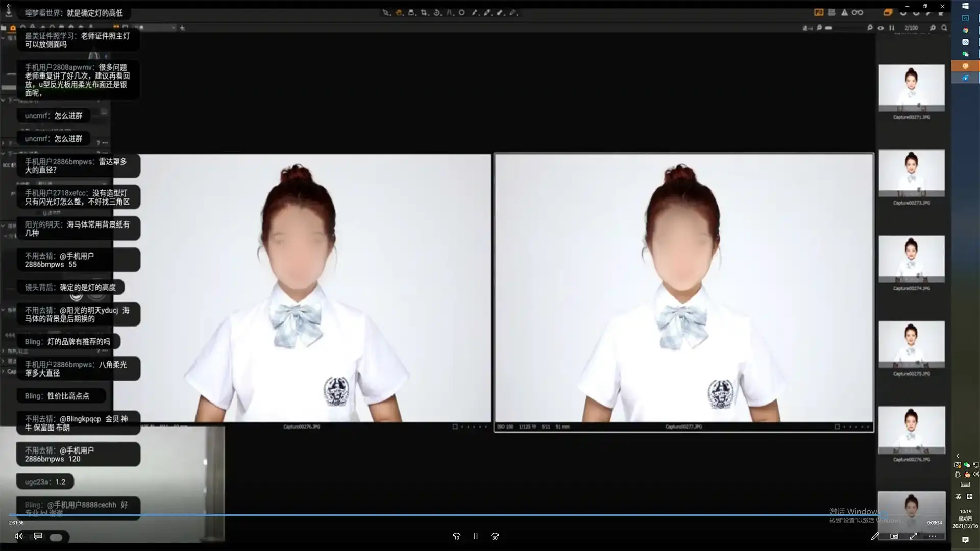Image resolution: width=980 pixels, height=551 pixels.
Task: Open the volume speaker control
Action: point(18,536)
